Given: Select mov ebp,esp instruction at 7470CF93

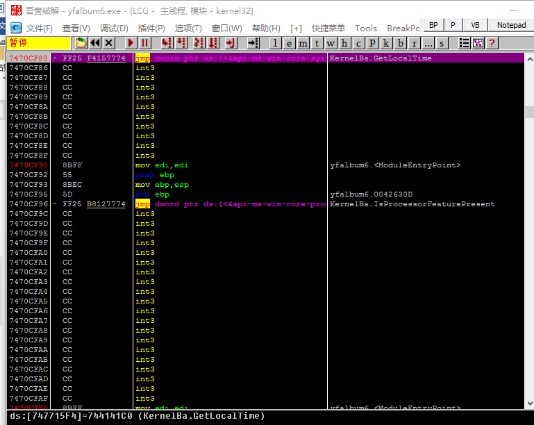Looking at the screenshot, I should click(x=162, y=185).
